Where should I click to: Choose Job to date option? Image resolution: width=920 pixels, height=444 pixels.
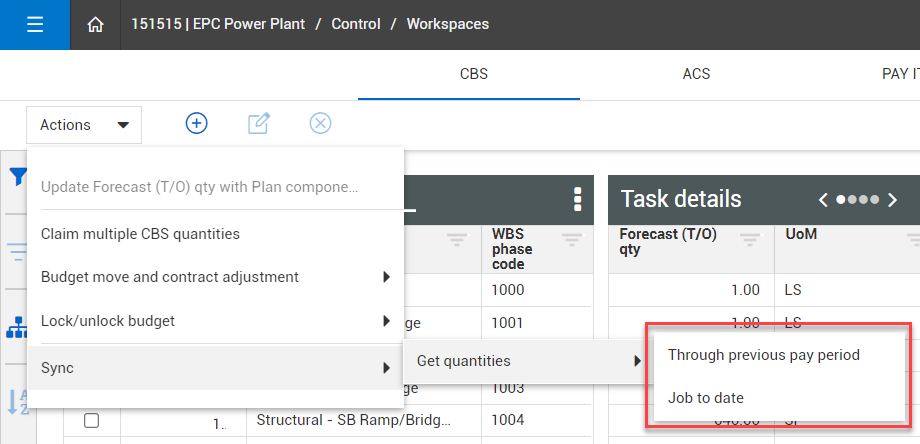point(705,398)
